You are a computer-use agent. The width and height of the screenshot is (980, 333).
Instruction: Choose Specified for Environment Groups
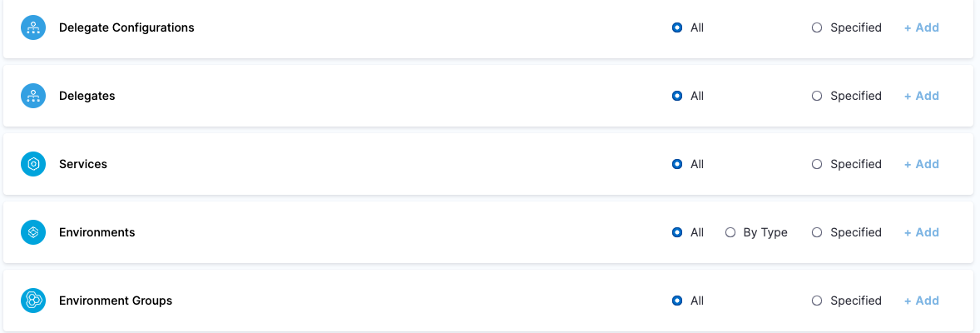pos(817,301)
